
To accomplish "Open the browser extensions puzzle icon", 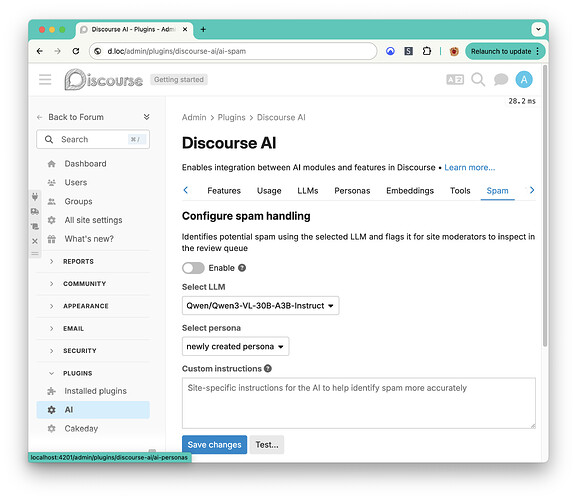I will pos(426,51).
